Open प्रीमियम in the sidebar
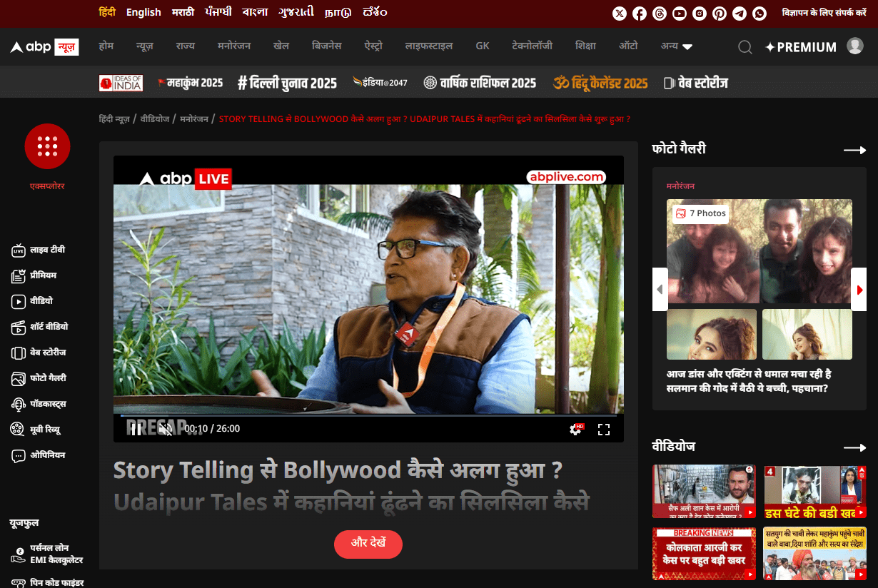This screenshot has height=588, width=878. (34, 276)
